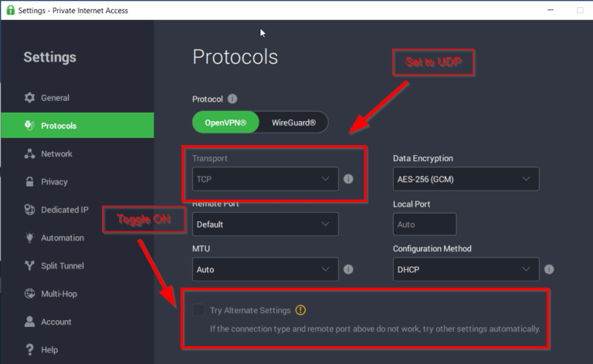The height and width of the screenshot is (364, 593).
Task: Click the Data Encryption label
Action: coord(423,158)
